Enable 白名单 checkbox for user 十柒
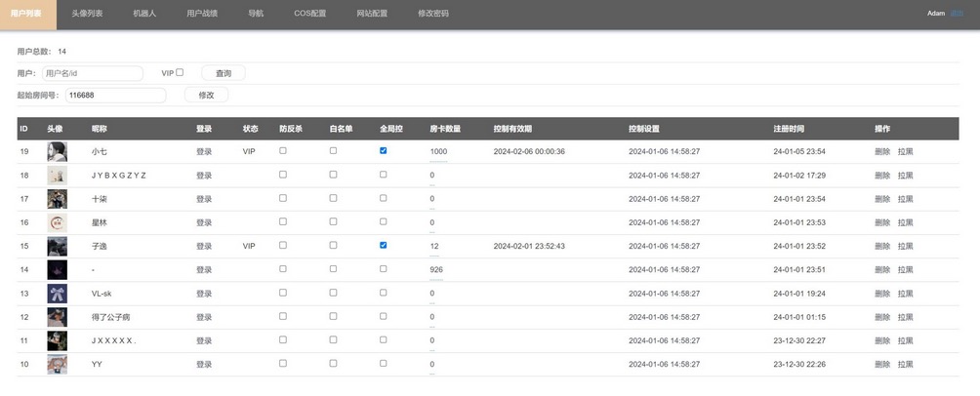Viewport: 980px width, 396px height. point(333,198)
